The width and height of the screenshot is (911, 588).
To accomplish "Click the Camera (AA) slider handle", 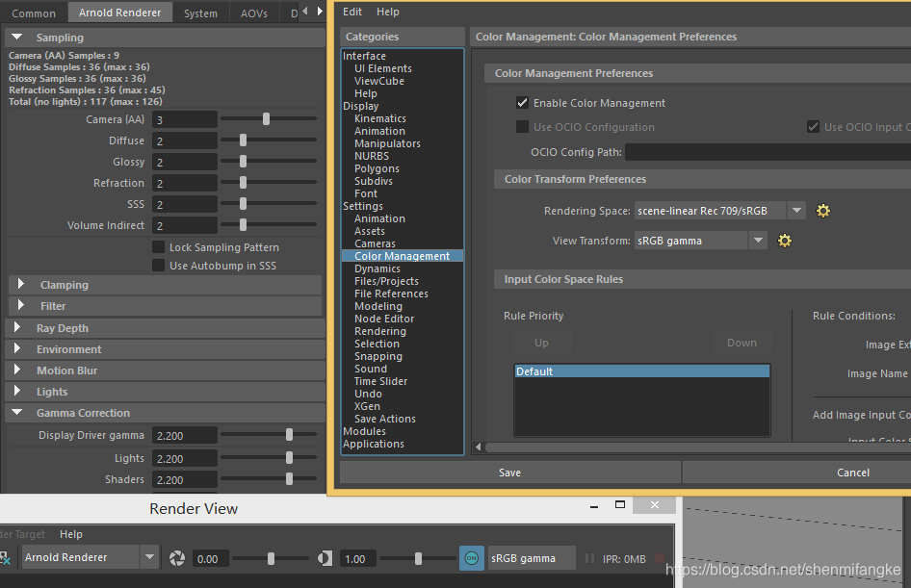I will [266, 119].
